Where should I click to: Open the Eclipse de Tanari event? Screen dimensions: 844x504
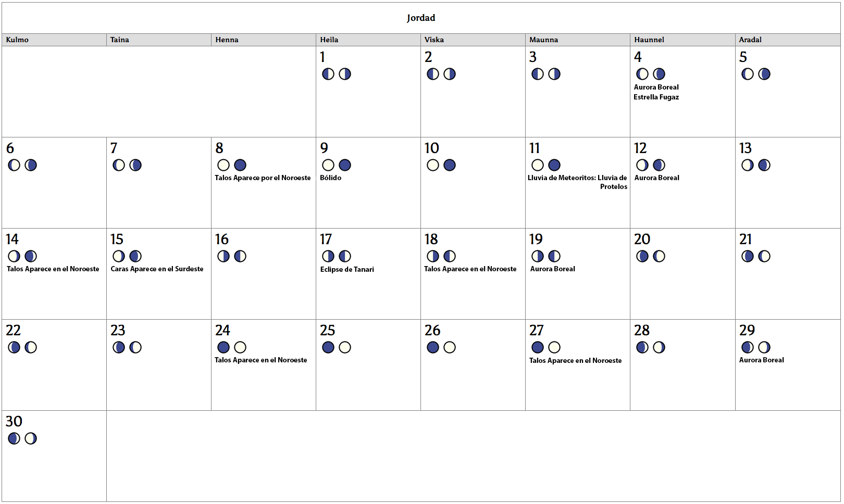(347, 269)
